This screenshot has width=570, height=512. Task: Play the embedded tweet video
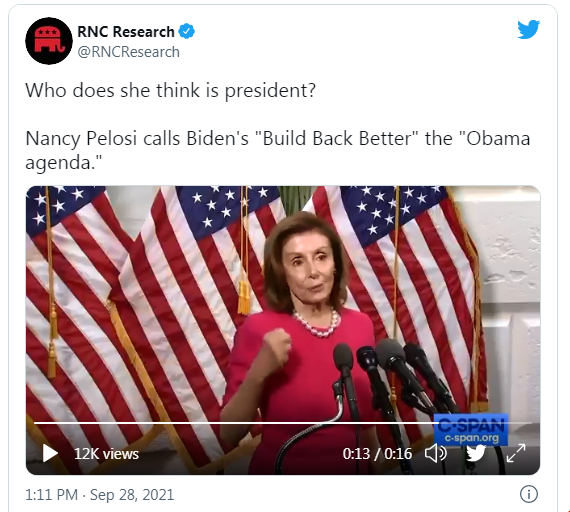click(x=50, y=453)
